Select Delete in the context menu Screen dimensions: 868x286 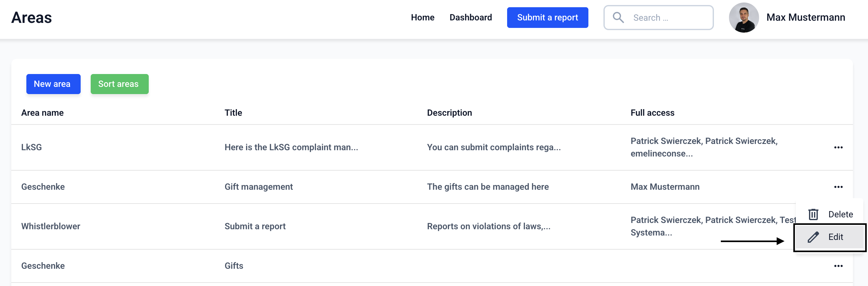point(840,214)
